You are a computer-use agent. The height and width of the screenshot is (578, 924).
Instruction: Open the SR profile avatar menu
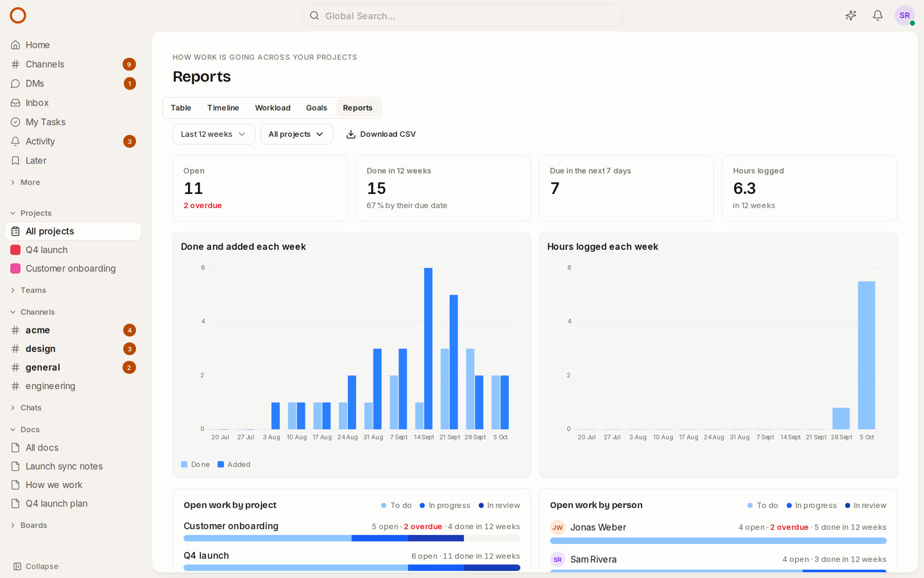coord(905,15)
